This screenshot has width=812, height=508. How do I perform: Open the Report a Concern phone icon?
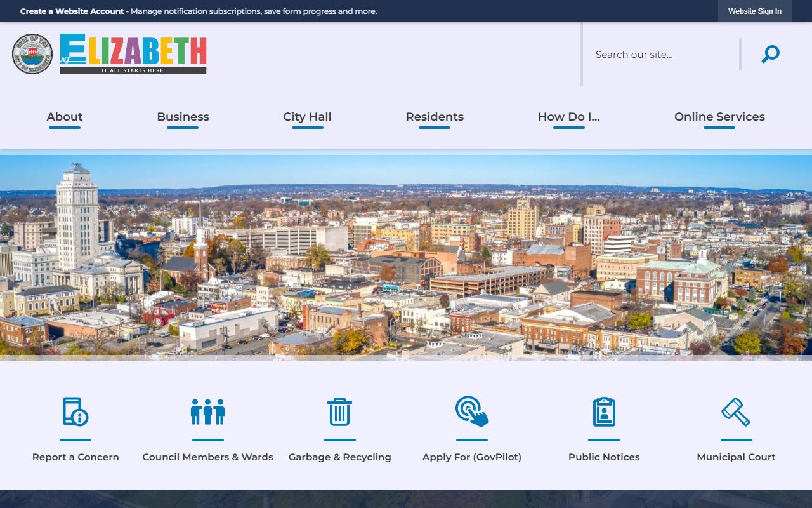75,411
